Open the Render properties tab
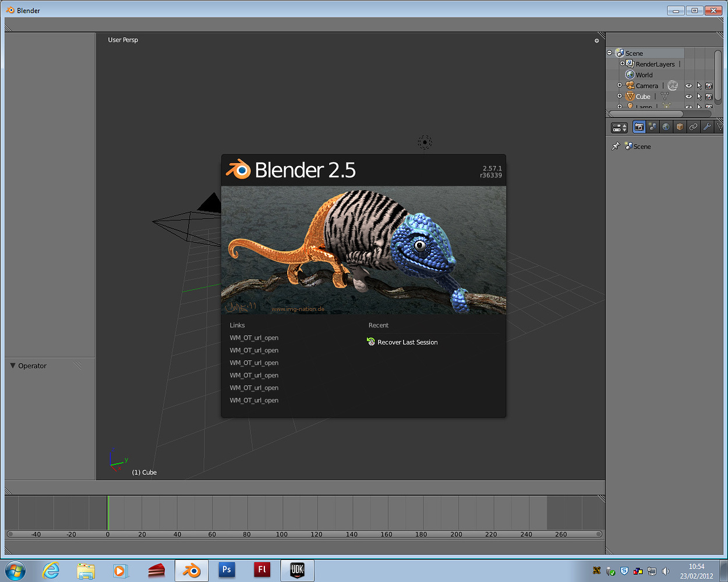The height and width of the screenshot is (582, 728). (639, 126)
